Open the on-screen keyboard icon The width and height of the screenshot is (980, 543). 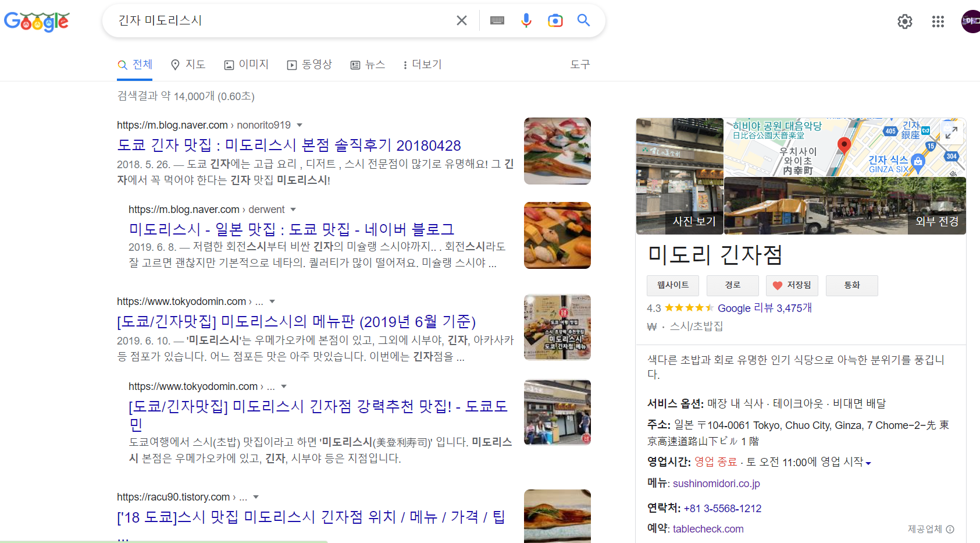497,20
